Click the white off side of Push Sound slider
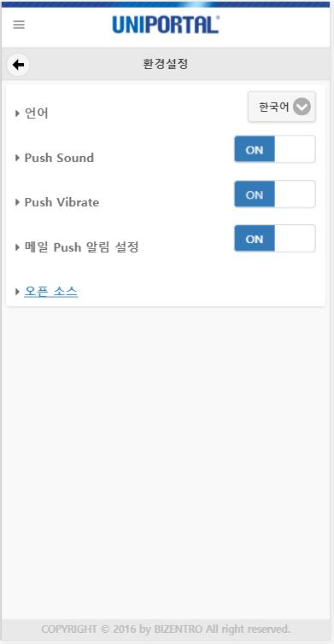Viewport: 334px width, 644px height. [295, 149]
